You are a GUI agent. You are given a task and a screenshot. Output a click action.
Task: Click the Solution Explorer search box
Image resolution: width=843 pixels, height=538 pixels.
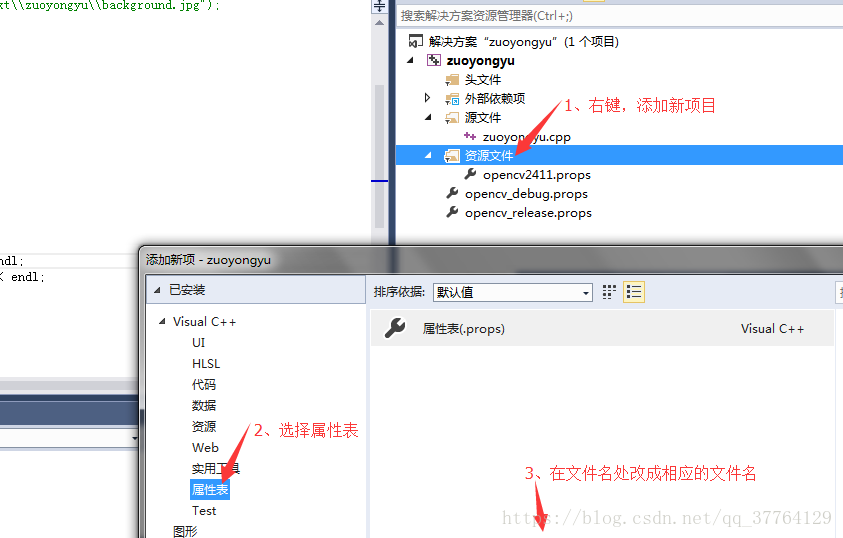click(x=620, y=16)
